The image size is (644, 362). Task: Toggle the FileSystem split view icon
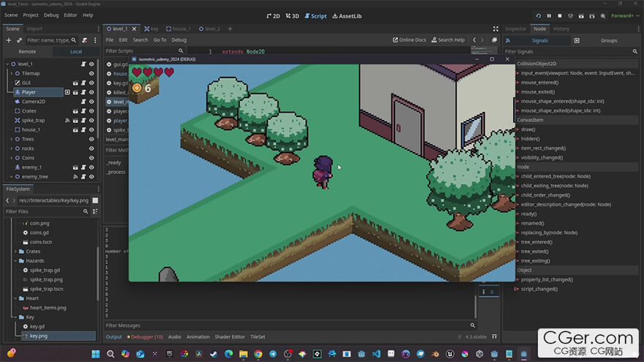coord(95,200)
